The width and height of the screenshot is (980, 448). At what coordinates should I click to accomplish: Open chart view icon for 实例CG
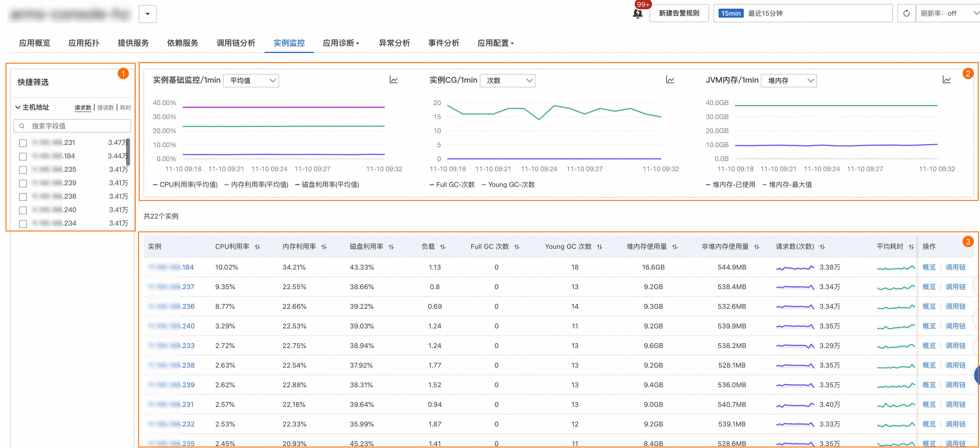(x=670, y=80)
